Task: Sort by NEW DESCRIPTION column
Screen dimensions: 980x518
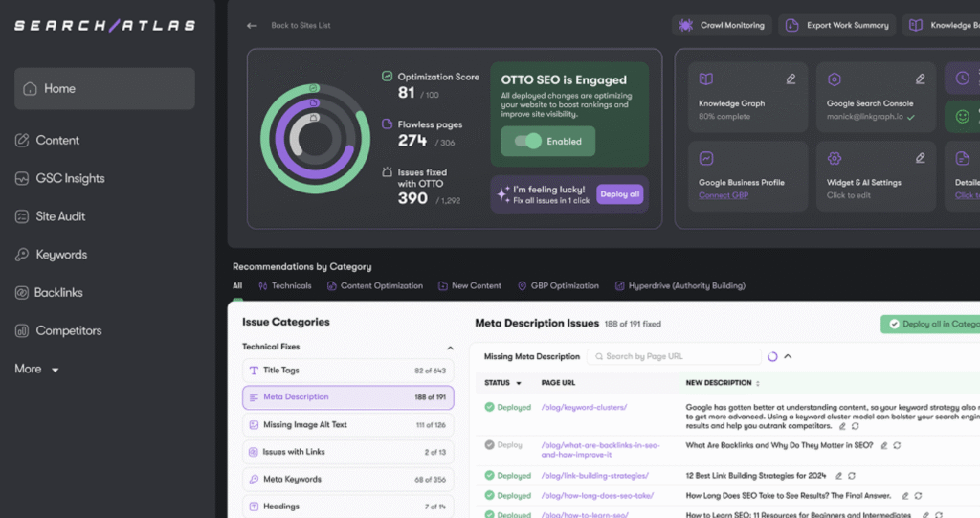Action: [x=758, y=384]
